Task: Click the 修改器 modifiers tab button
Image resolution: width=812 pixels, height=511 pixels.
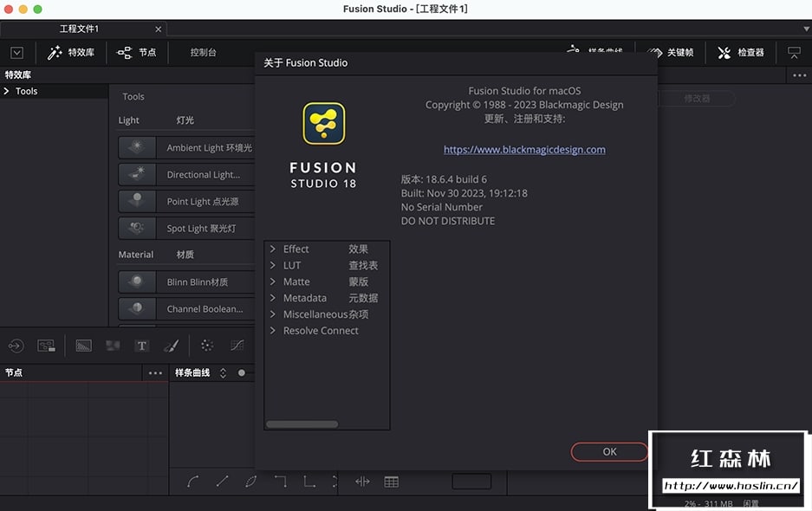Action: 697,99
